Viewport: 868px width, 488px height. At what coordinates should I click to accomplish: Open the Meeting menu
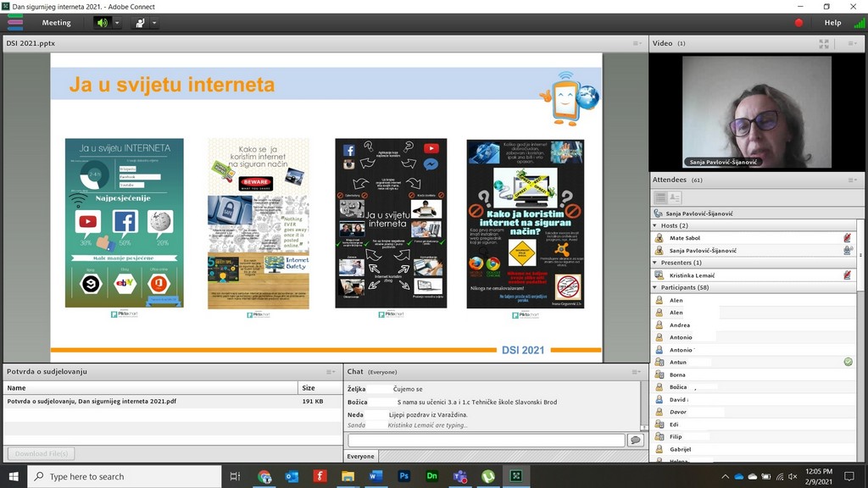(x=56, y=23)
